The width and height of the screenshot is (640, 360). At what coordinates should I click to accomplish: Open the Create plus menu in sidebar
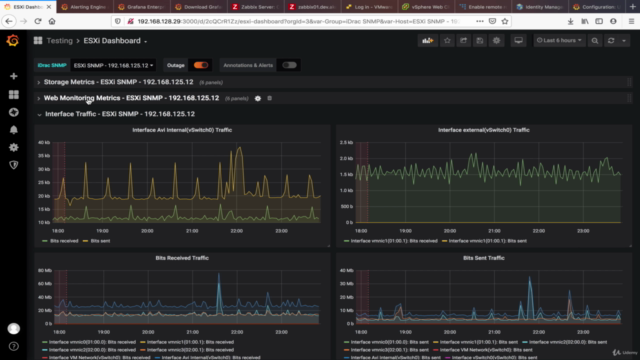click(x=13, y=76)
